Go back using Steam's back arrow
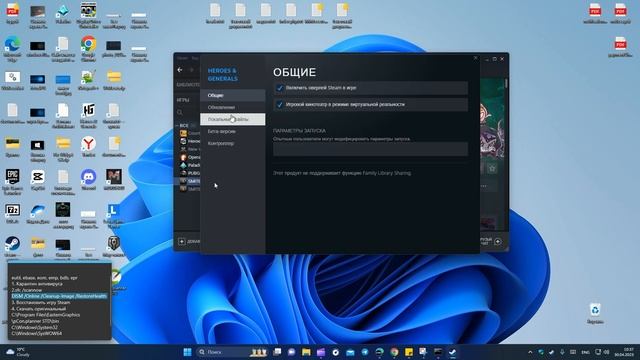This screenshot has height=360, width=640. (x=180, y=70)
